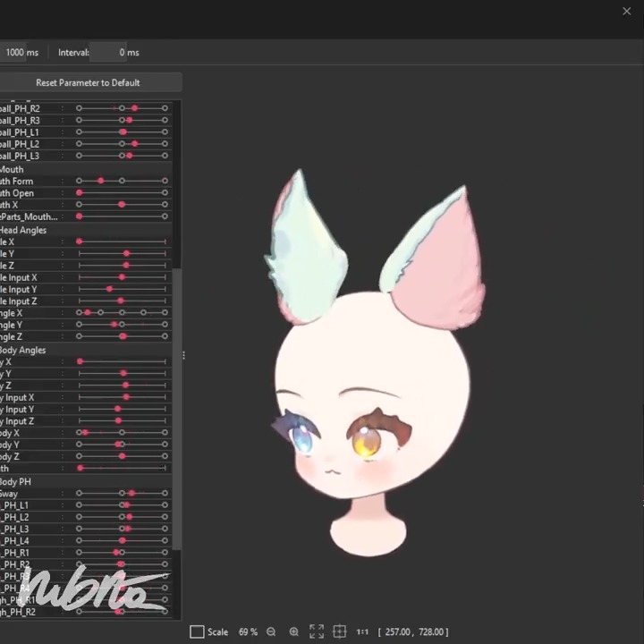Click the _PH_R1 slider under Body PH
This screenshot has width=644, height=644.
click(122, 553)
